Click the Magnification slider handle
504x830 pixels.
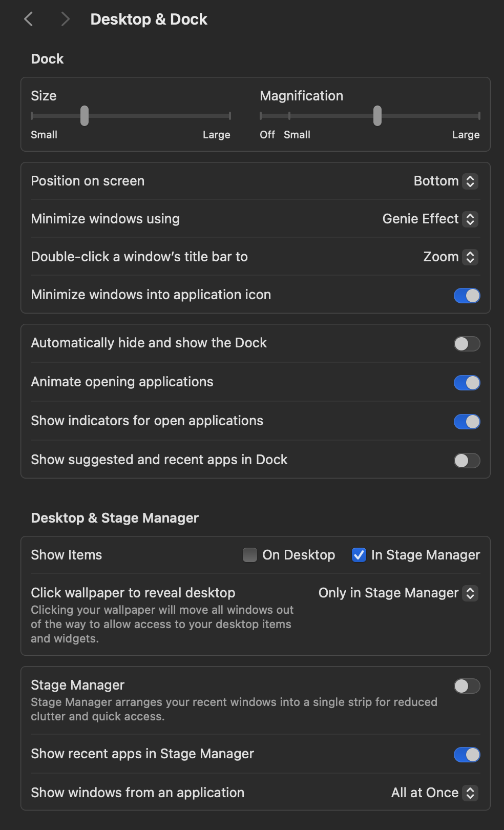coord(377,116)
